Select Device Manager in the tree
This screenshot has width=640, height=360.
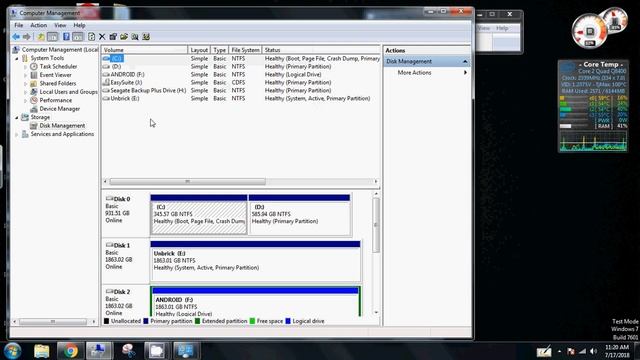pos(60,109)
